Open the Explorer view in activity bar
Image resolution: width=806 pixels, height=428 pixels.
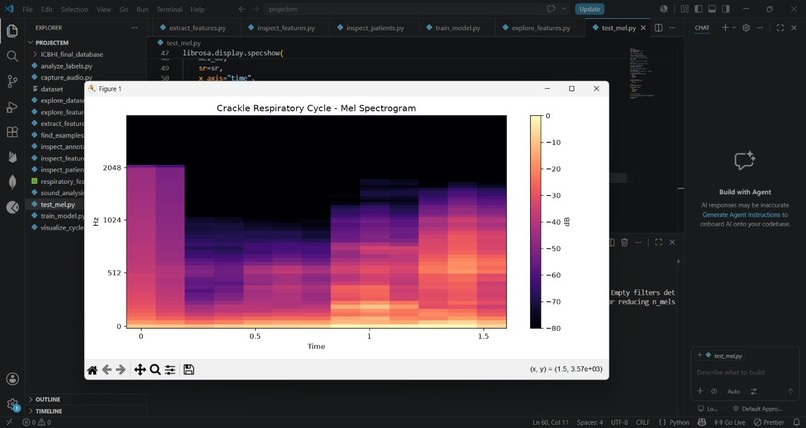(12, 31)
